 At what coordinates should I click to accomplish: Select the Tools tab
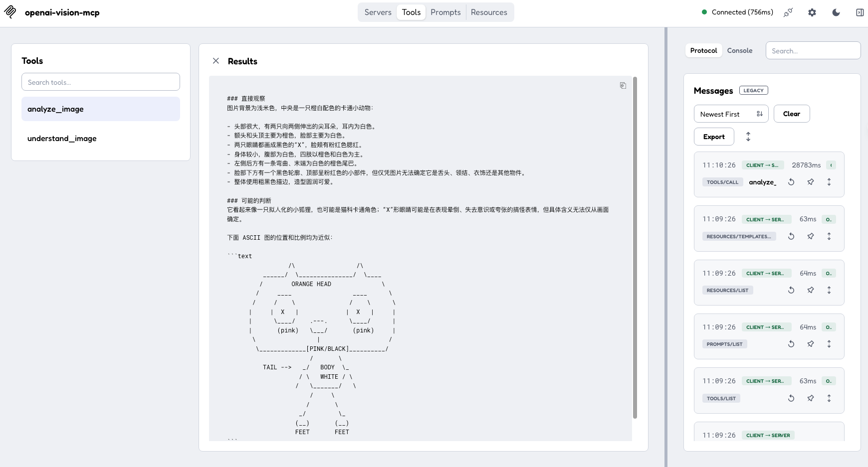tap(411, 12)
